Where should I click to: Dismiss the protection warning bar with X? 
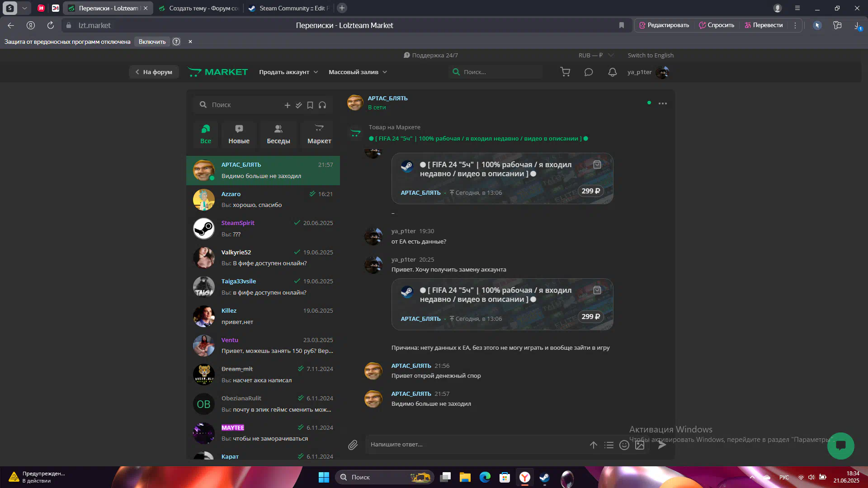(x=190, y=42)
